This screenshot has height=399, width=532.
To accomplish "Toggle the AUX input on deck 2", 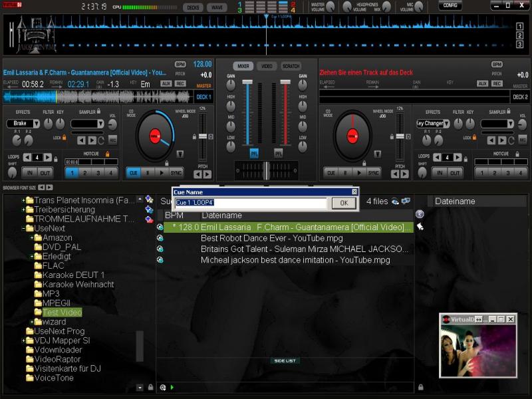I will tap(481, 83).
